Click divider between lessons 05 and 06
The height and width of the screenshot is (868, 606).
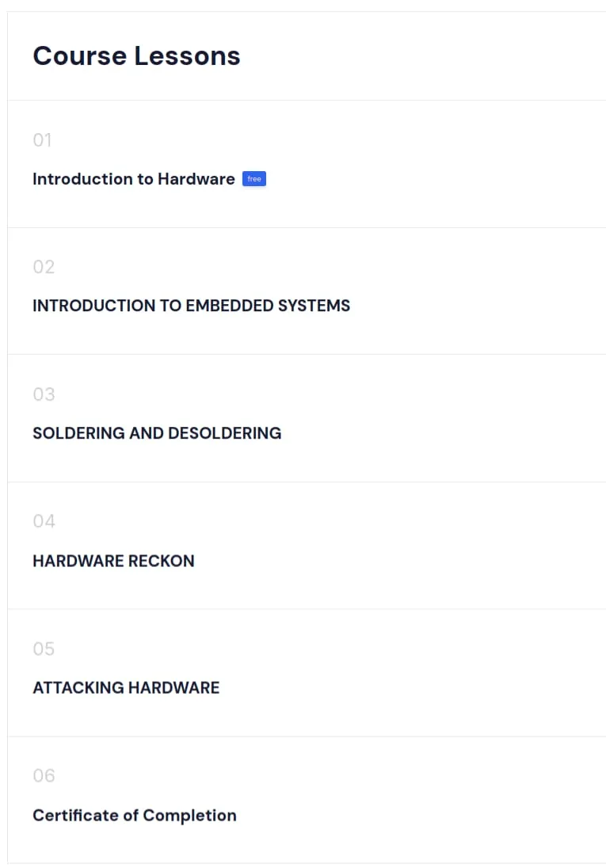tap(307, 737)
